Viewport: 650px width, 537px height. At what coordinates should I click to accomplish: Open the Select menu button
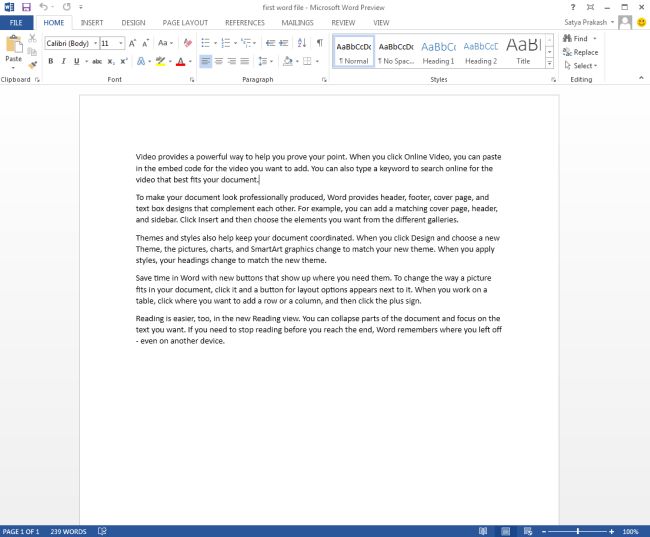coord(580,66)
